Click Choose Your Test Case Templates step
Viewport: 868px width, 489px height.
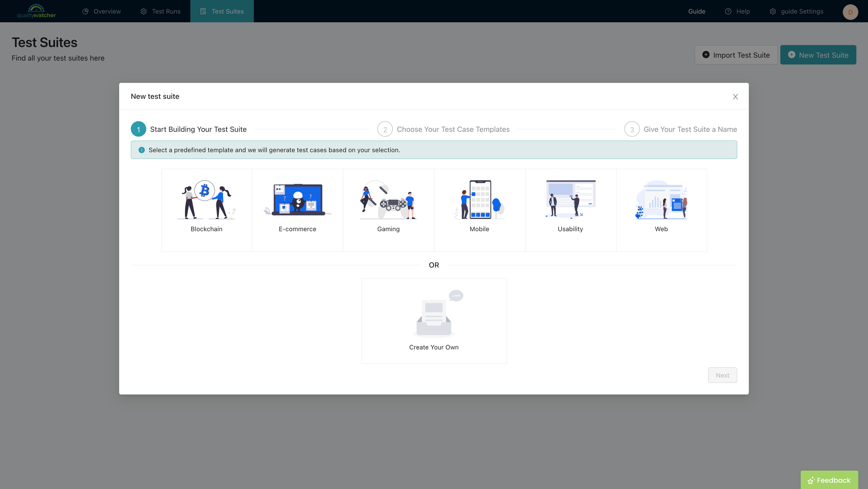coord(453,129)
